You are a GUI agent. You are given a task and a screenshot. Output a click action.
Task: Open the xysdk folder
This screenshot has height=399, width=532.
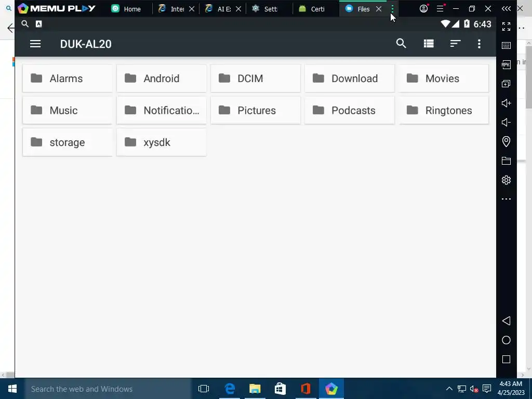[161, 142]
